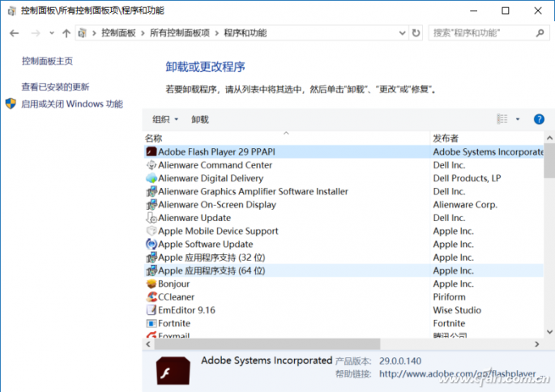The width and height of the screenshot is (555, 392).
Task: Open help with the blue question mark
Action: click(539, 119)
